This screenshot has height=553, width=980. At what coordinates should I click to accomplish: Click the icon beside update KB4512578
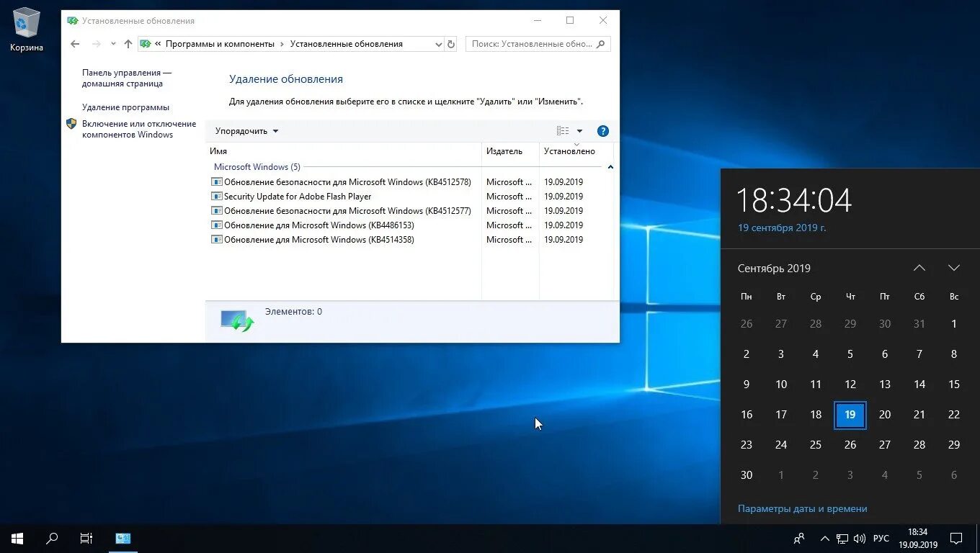coord(217,181)
